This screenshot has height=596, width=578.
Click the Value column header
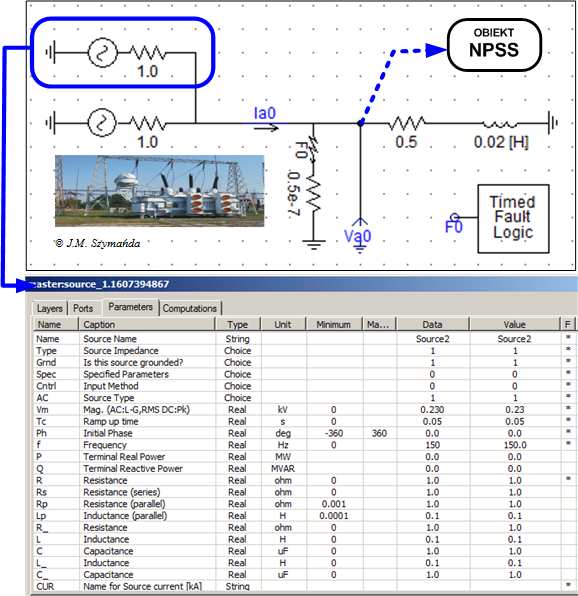coord(515,325)
